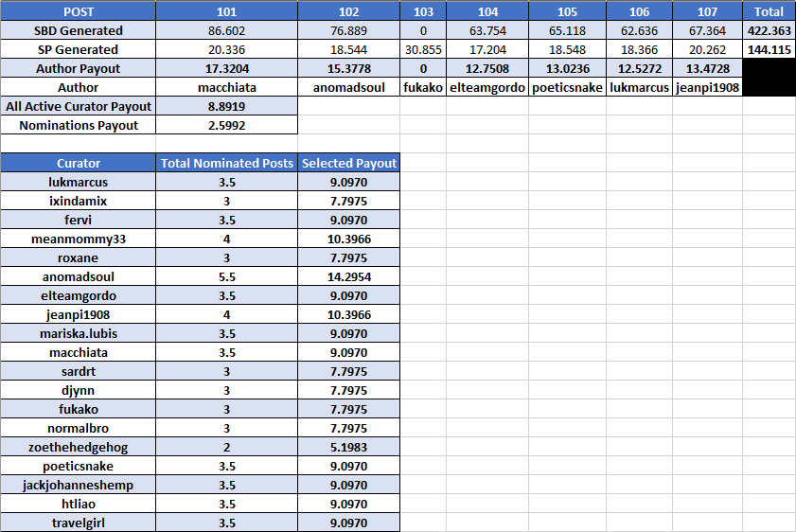This screenshot has width=796, height=532.
Task: Select SP value 30.855
Action: [423, 49]
